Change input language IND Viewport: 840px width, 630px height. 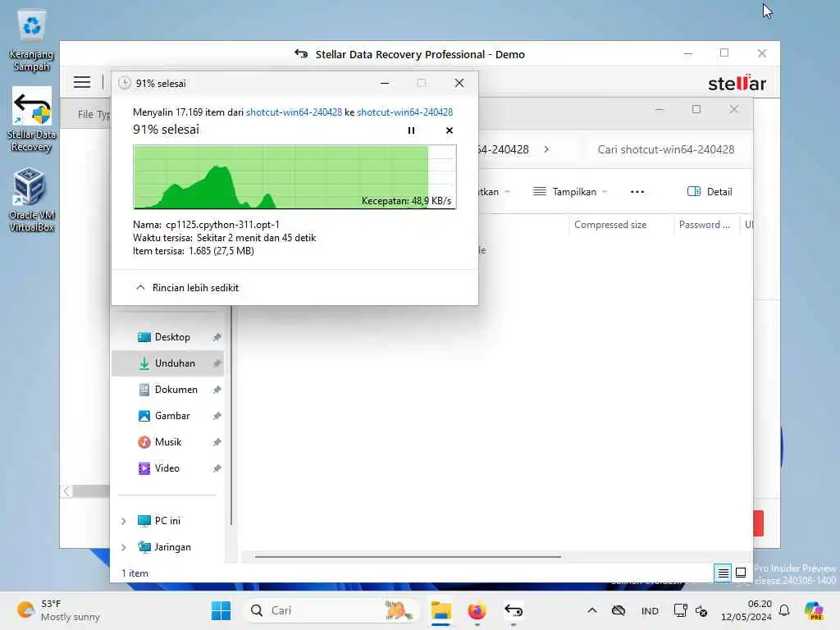coord(650,610)
